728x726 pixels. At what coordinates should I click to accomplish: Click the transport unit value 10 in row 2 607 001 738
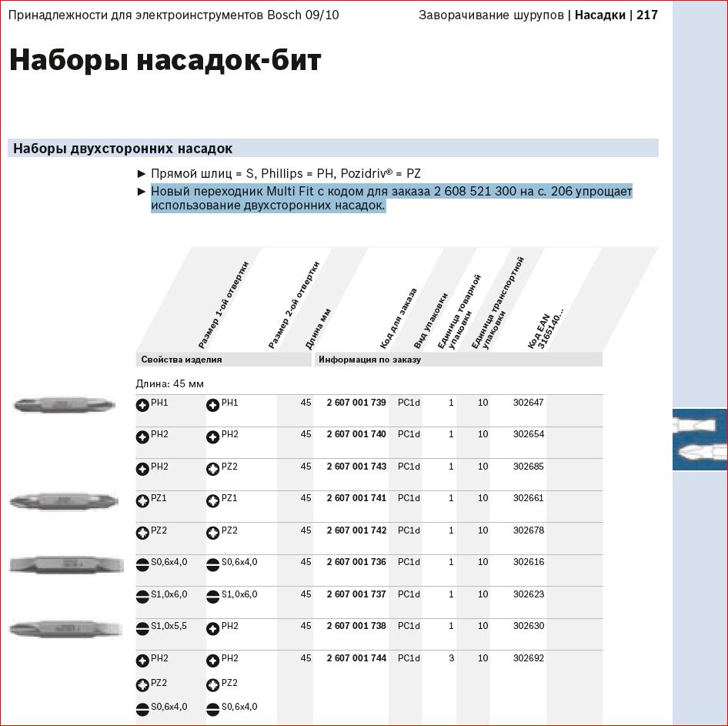coord(483,626)
